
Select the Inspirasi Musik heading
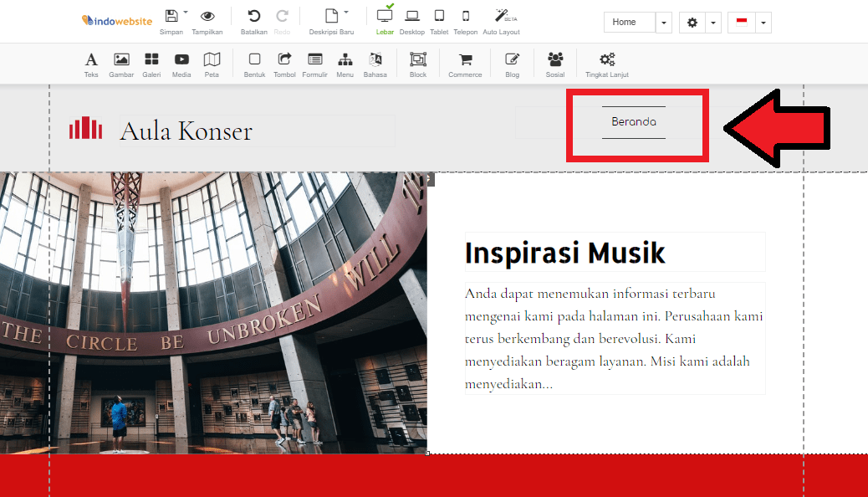(x=565, y=253)
